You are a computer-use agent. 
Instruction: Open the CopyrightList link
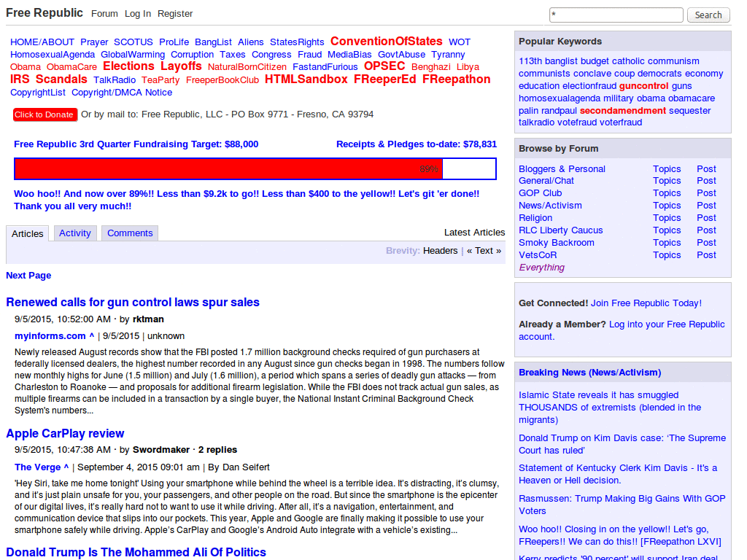(x=38, y=93)
